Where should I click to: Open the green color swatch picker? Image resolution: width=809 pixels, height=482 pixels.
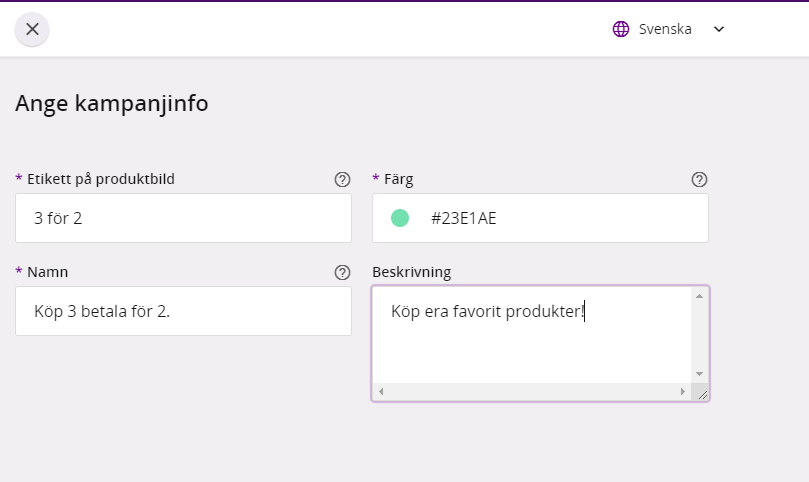click(400, 218)
